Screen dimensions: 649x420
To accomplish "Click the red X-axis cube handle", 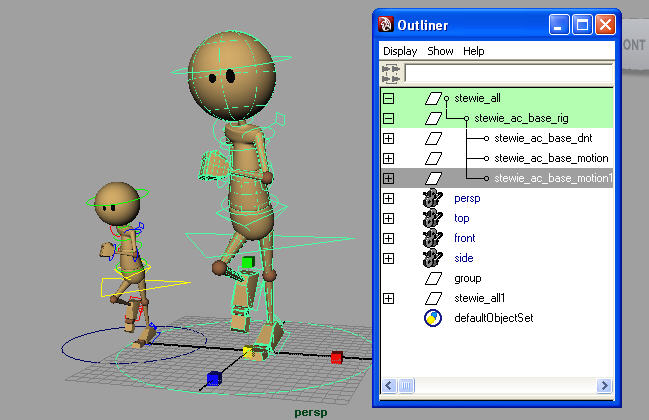I will (x=337, y=357).
